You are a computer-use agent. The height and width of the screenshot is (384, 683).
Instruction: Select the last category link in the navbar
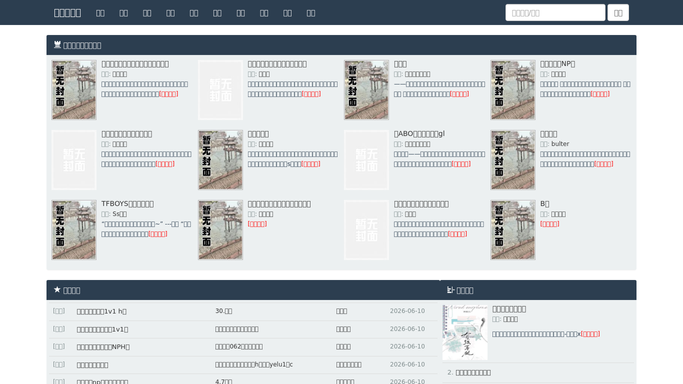(311, 13)
